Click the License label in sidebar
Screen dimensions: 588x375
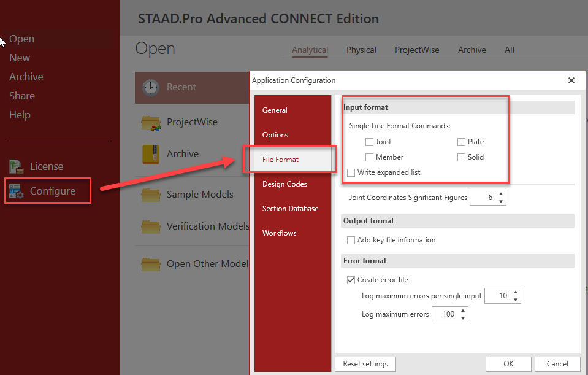[x=47, y=167]
